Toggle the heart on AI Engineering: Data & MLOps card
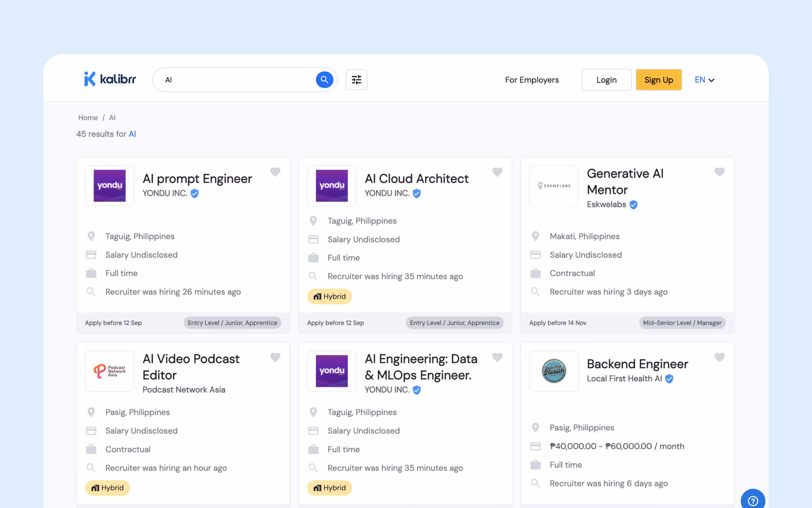This screenshot has width=812, height=508. [x=497, y=357]
